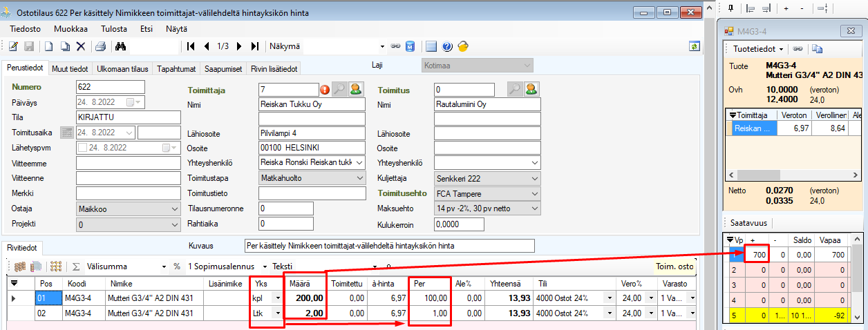The width and height of the screenshot is (868, 330).
Task: Delete the order with the X icon
Action: (x=80, y=46)
